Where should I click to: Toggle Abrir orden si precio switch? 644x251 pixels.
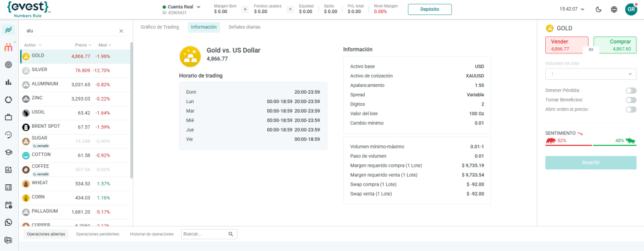click(631, 109)
